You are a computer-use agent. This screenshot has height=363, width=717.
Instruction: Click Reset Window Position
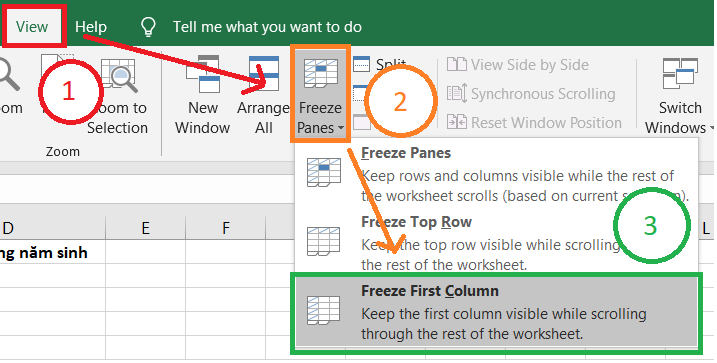(x=534, y=123)
